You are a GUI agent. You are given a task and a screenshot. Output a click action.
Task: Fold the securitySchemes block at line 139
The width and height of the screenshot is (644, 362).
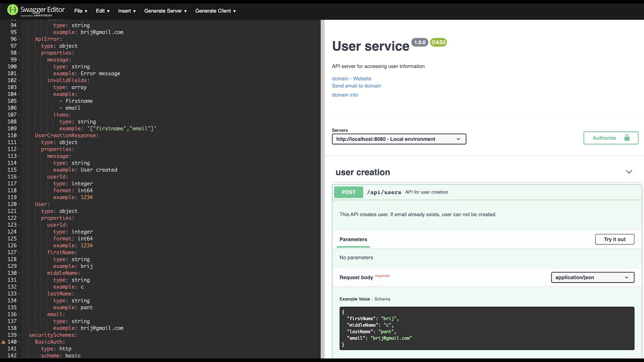[19, 335]
